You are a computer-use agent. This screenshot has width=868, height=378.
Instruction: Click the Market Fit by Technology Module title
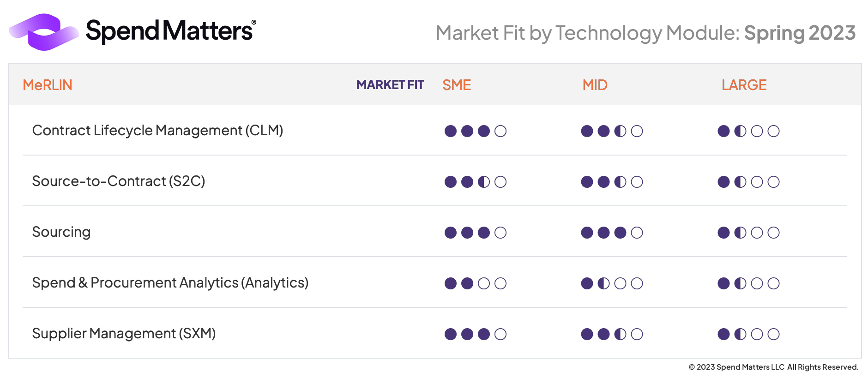[645, 33]
